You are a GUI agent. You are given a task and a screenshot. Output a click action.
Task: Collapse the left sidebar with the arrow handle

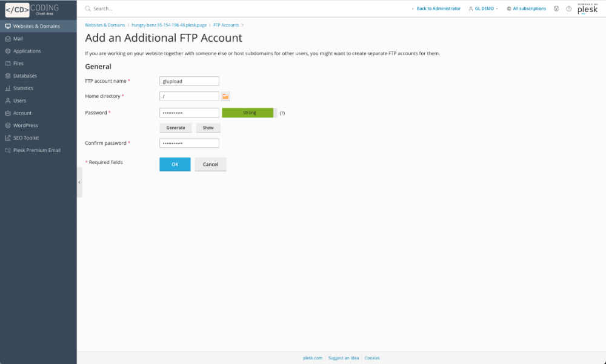pyautogui.click(x=79, y=182)
